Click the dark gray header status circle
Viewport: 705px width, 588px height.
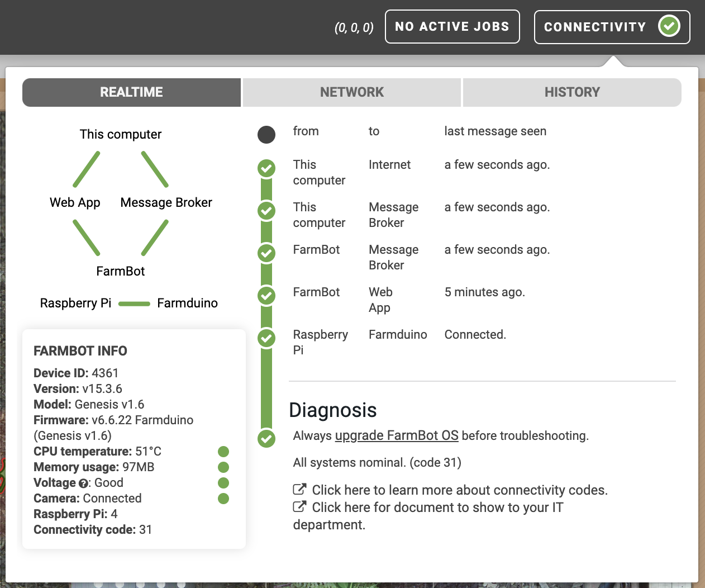(266, 135)
